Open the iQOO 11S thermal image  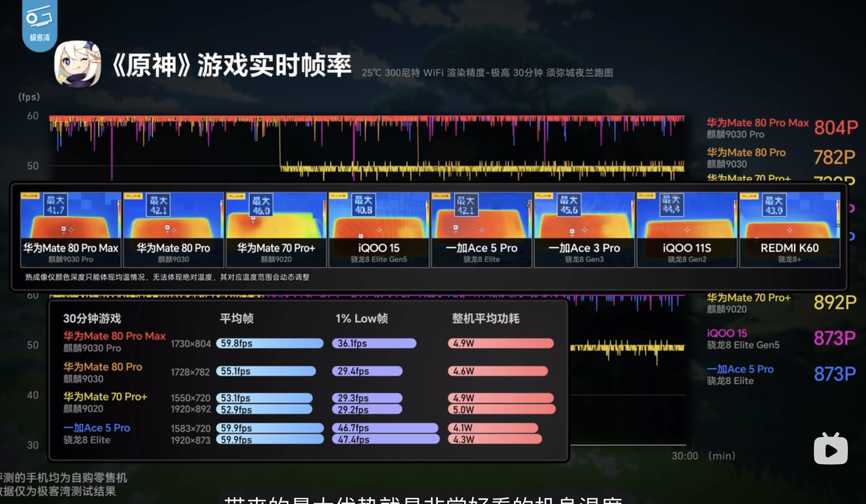tap(687, 230)
